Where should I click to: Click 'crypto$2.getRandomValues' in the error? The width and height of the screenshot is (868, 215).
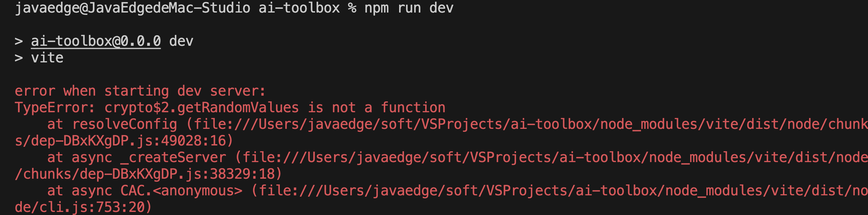click(201, 108)
